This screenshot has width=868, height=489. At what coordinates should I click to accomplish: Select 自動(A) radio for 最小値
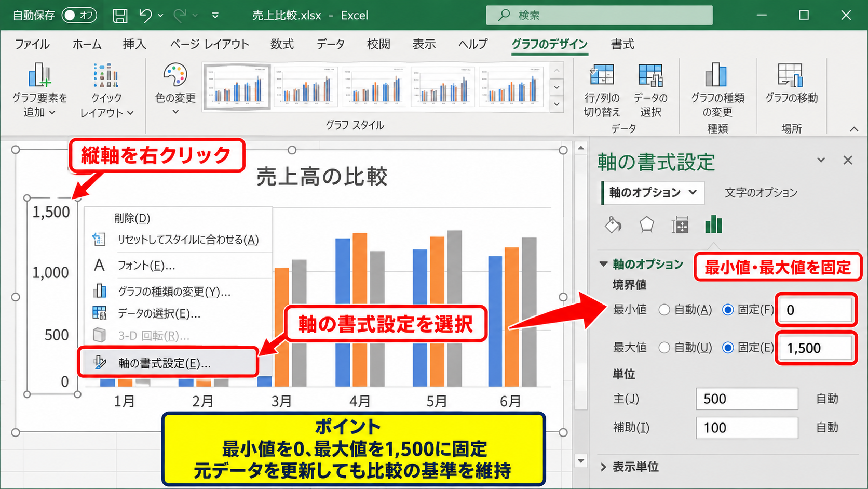664,310
